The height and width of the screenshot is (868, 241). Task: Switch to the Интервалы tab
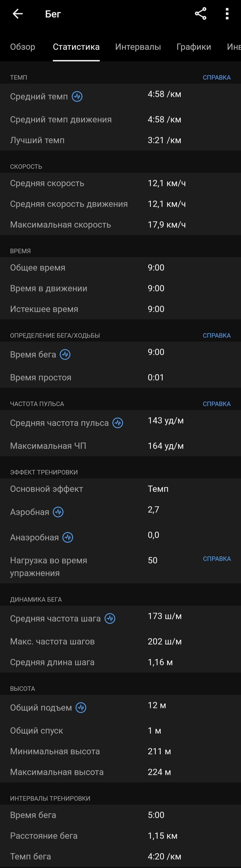coord(138,47)
